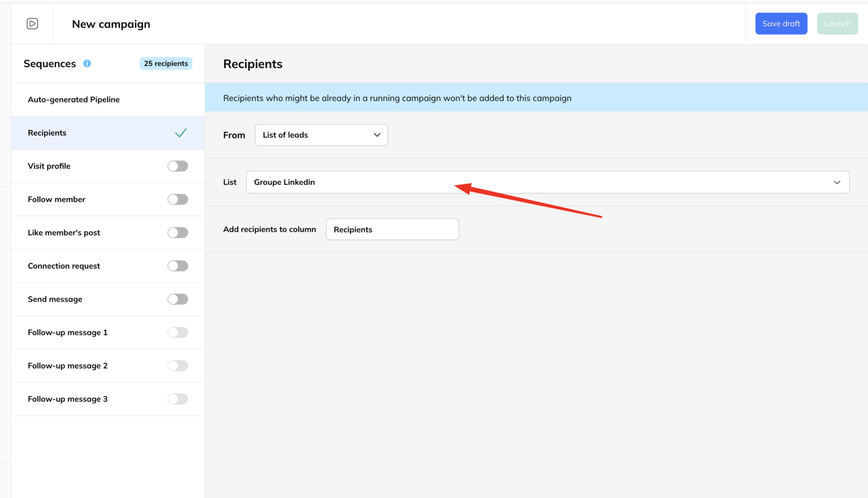Click the Save draft button
The height and width of the screenshot is (498, 868).
(x=781, y=23)
